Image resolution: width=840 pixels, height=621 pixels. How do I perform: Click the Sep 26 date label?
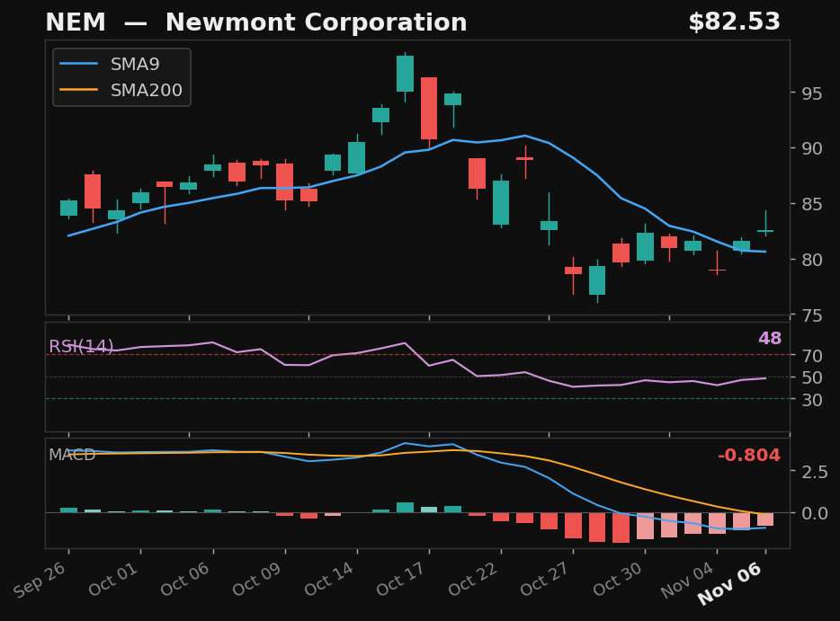[x=40, y=581]
